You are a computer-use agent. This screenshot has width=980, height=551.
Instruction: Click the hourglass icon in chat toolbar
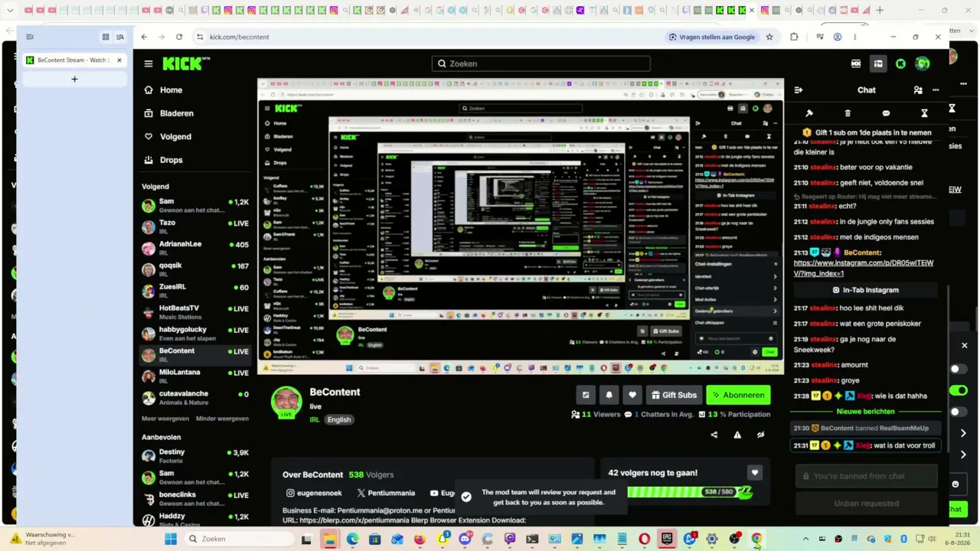[x=924, y=113]
